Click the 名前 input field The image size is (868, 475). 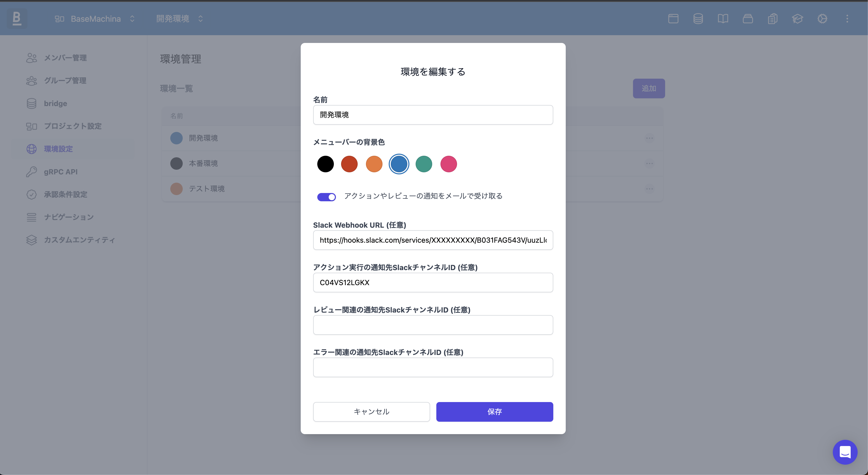(433, 115)
